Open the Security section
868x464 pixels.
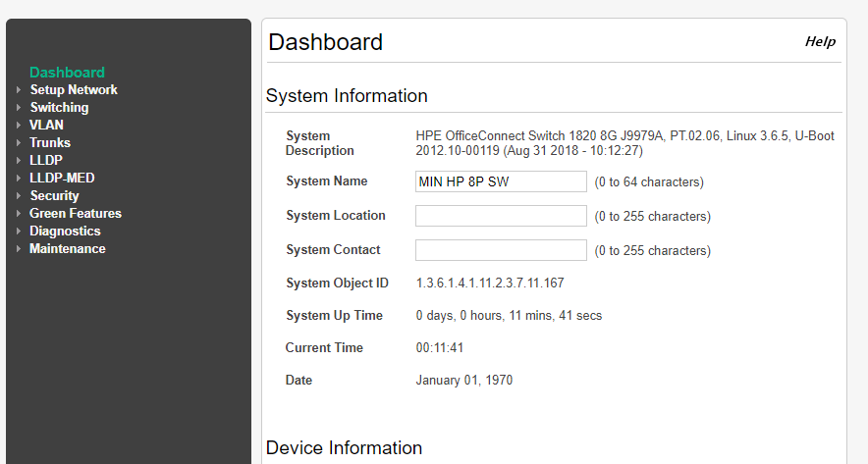pyautogui.click(x=54, y=196)
